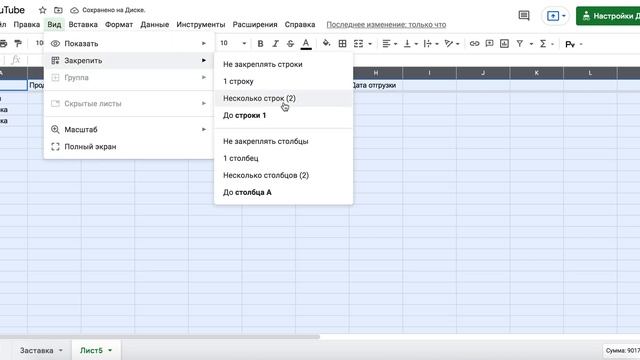Open the Инструменты menu
This screenshot has height=360, width=640.
pyautogui.click(x=200, y=24)
